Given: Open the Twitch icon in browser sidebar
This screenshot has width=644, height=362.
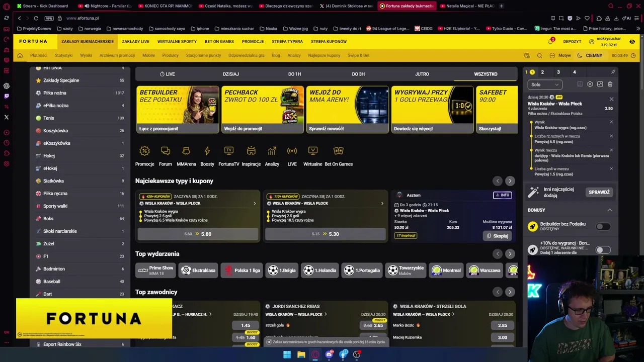Looking at the screenshot, I should [7, 96].
